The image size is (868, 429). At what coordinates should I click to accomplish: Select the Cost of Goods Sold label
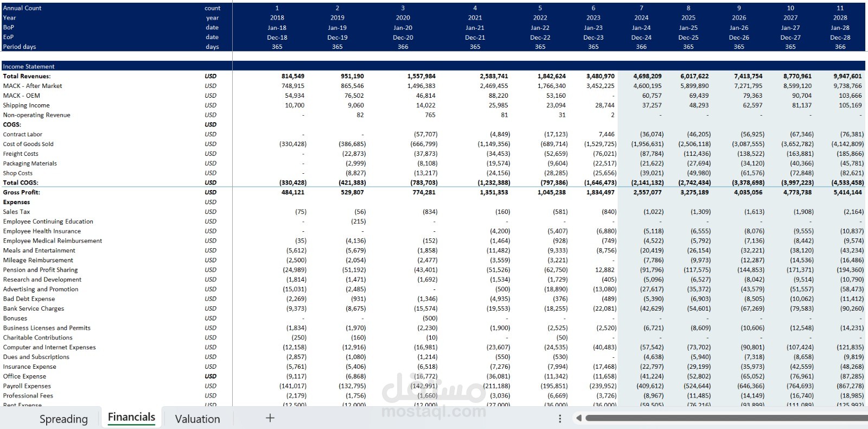(28, 144)
